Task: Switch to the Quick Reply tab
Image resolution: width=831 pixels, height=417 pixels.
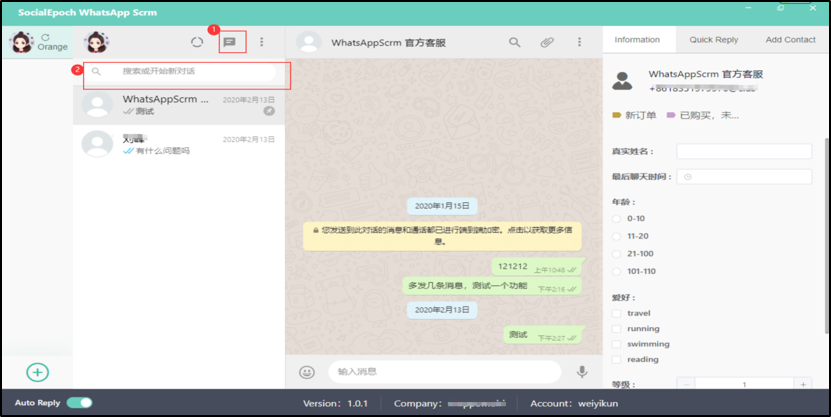Action: click(x=713, y=40)
